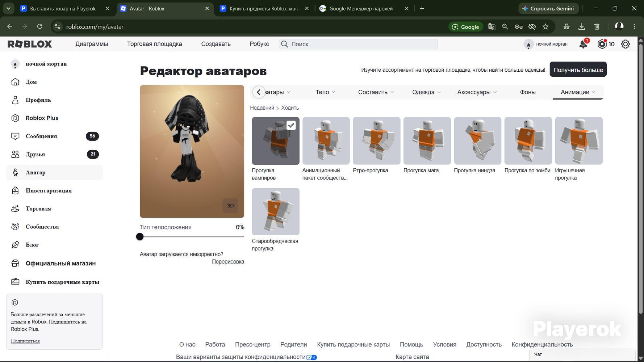Click the Перерисовка link
The image size is (644, 362).
pyautogui.click(x=228, y=261)
